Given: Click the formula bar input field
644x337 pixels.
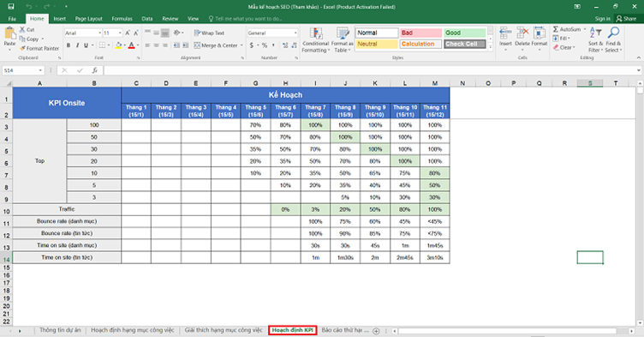Looking at the screenshot, I should (370, 70).
